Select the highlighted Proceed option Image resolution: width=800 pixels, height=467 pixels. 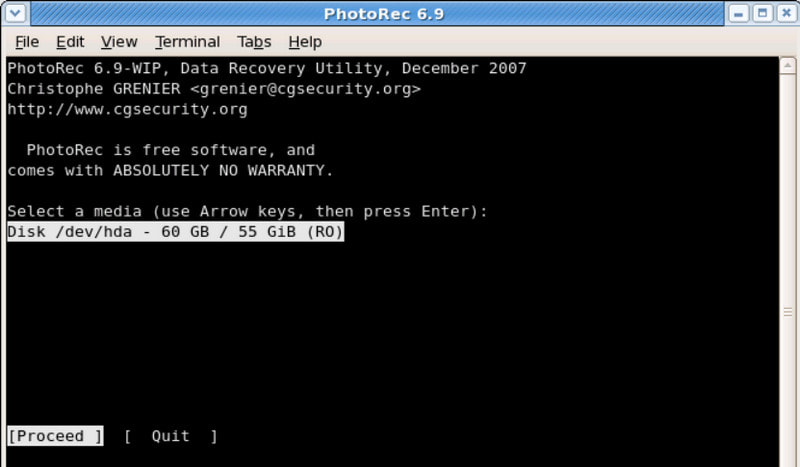[55, 436]
